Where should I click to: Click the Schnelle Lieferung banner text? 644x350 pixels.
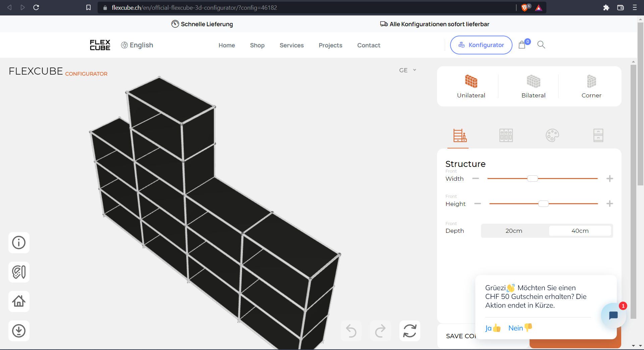[207, 24]
